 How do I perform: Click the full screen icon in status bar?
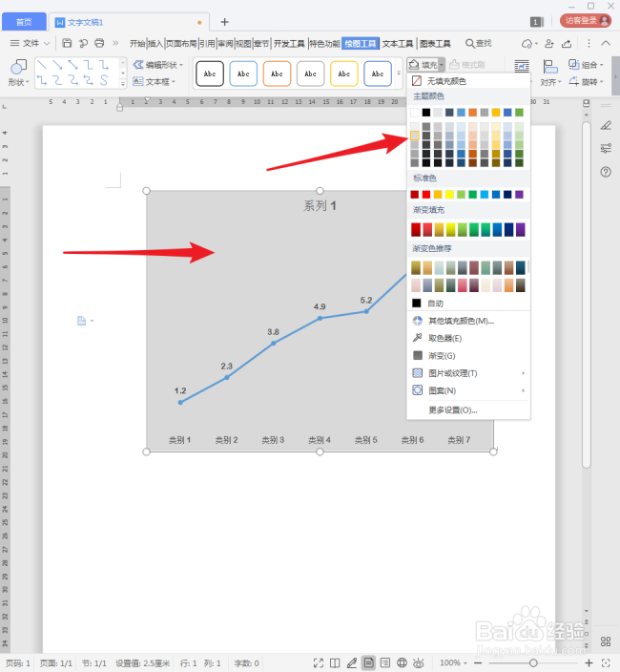[x=319, y=663]
